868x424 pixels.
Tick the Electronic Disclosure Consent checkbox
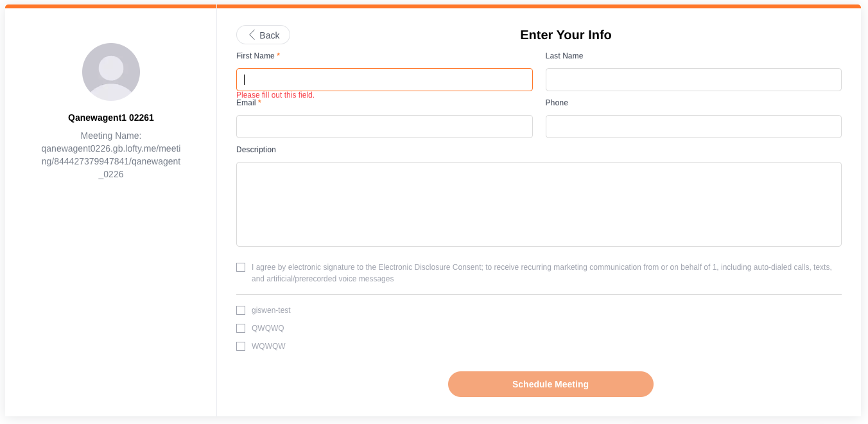[x=241, y=267]
